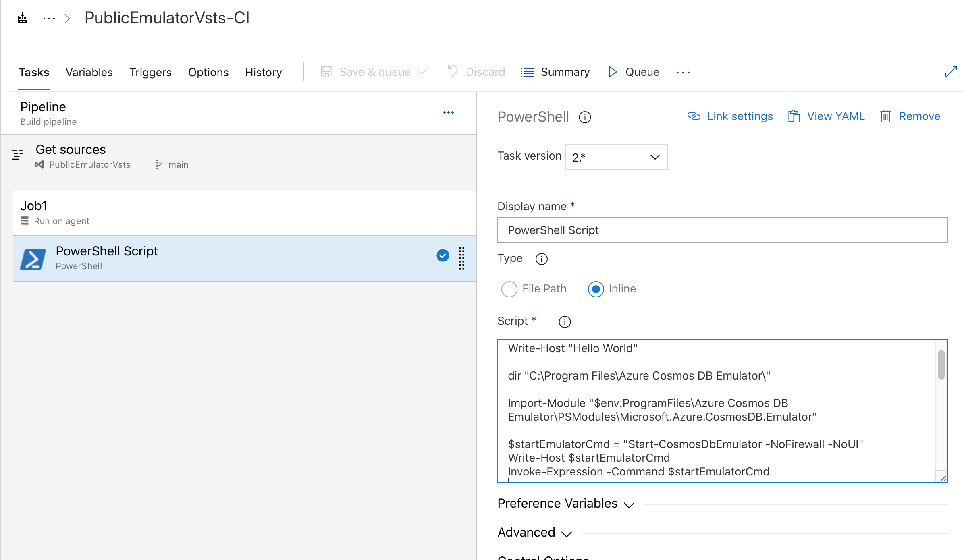Switch to the Variables tab
This screenshot has width=964, height=560.
[x=89, y=72]
